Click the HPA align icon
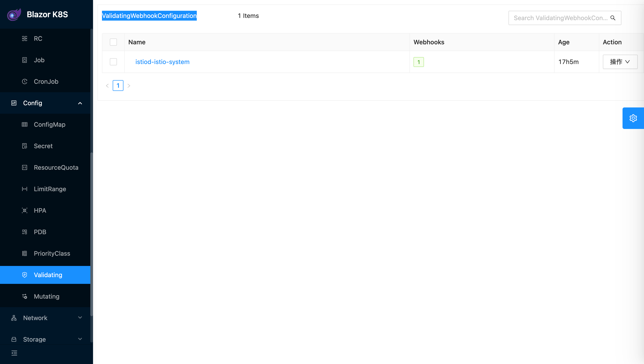 click(25, 210)
